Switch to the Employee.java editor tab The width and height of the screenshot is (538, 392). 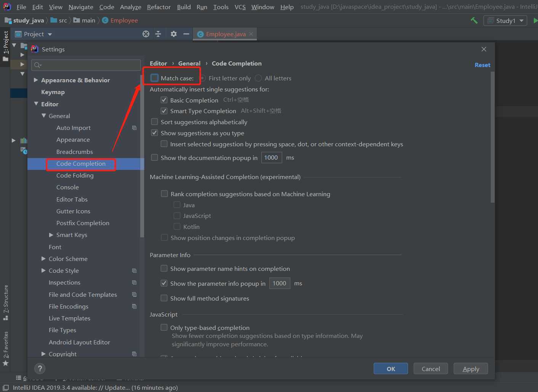pos(226,34)
